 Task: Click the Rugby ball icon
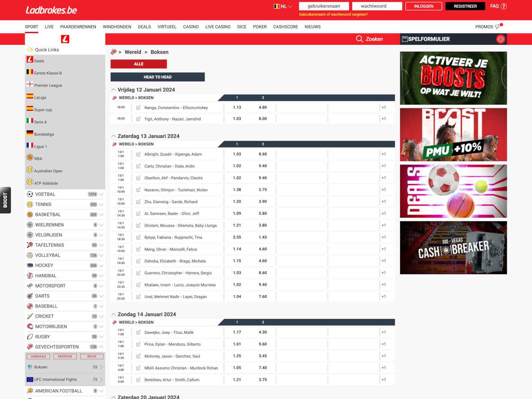tap(30, 337)
